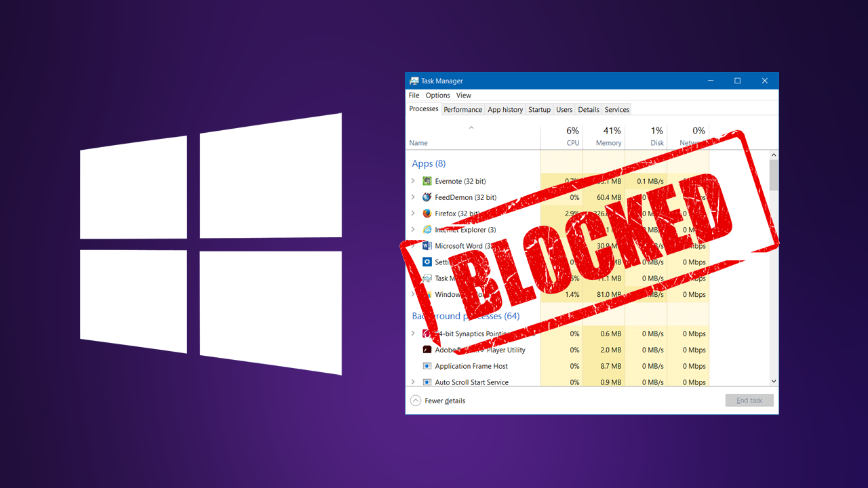Viewport: 868px width, 488px height.
Task: Expand the Evernote (32 bit) process group
Action: [413, 181]
